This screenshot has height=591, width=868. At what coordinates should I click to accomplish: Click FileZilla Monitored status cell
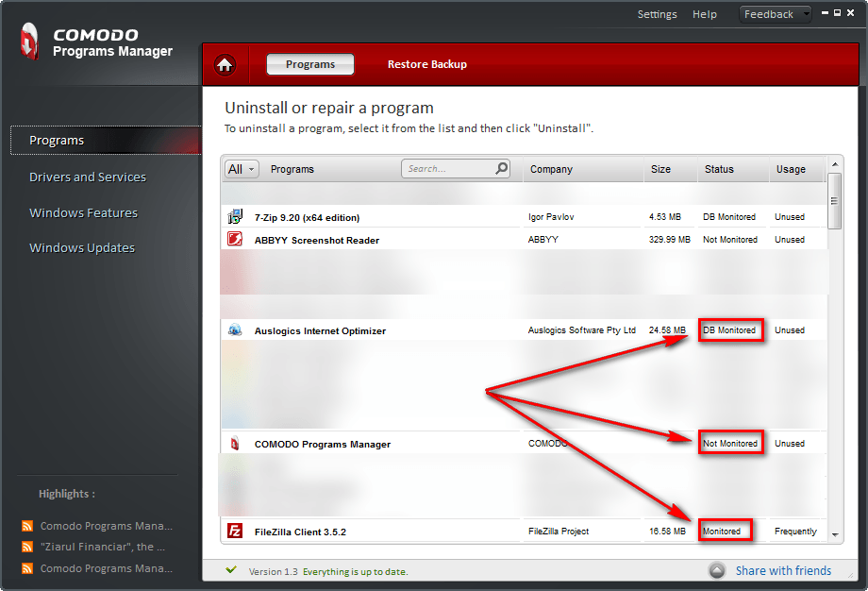click(722, 532)
